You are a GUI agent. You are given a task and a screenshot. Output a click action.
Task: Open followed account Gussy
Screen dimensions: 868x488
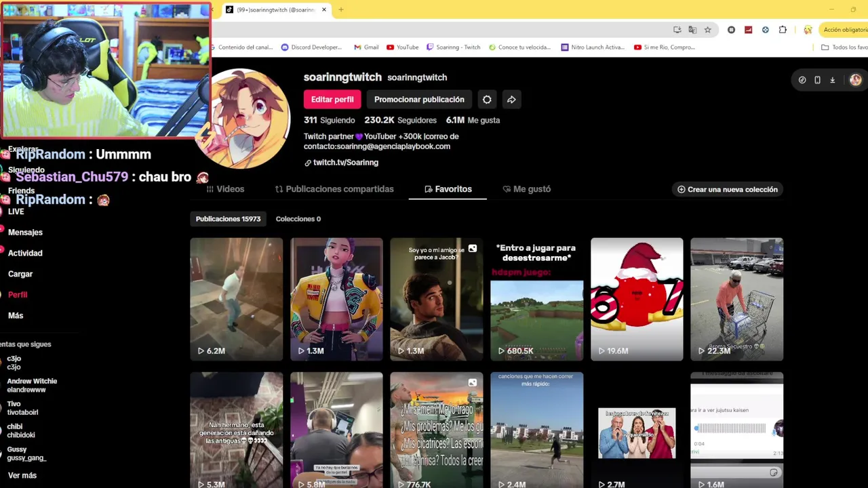26,453
